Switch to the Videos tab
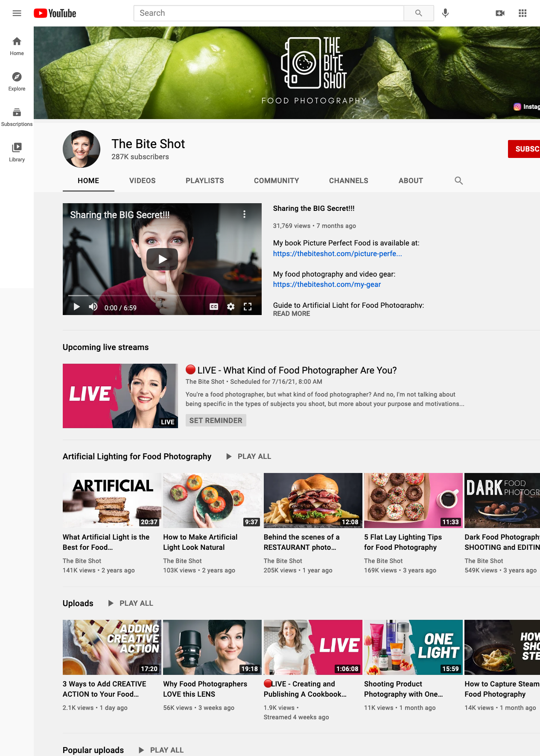Viewport: 540px width, 756px height. click(x=143, y=181)
